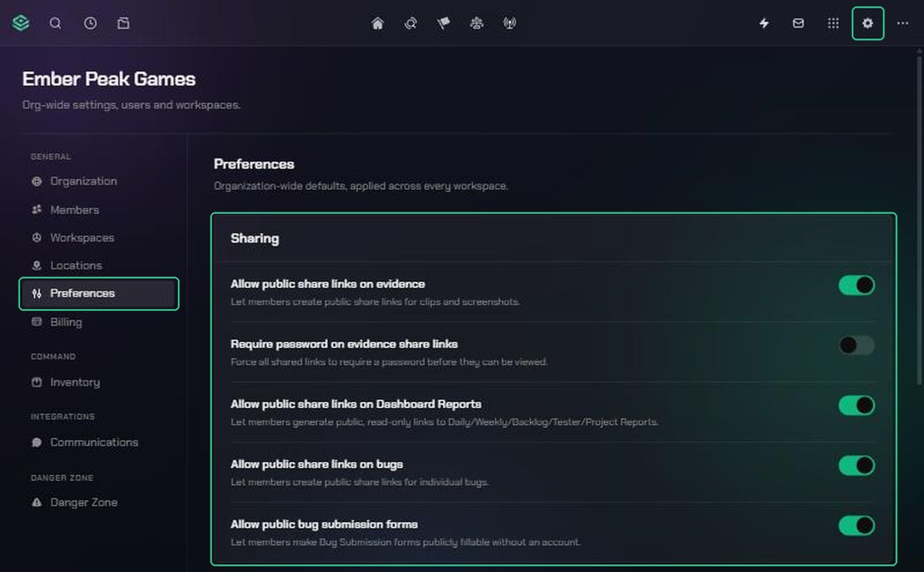The height and width of the screenshot is (572, 924).
Task: Open the team people icon in top navigation
Action: click(477, 23)
